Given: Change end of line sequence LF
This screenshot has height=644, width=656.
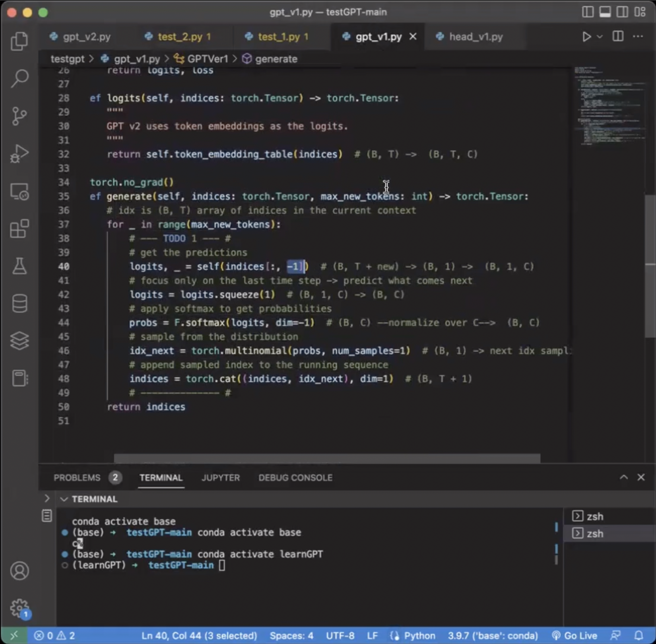Looking at the screenshot, I should tap(372, 635).
